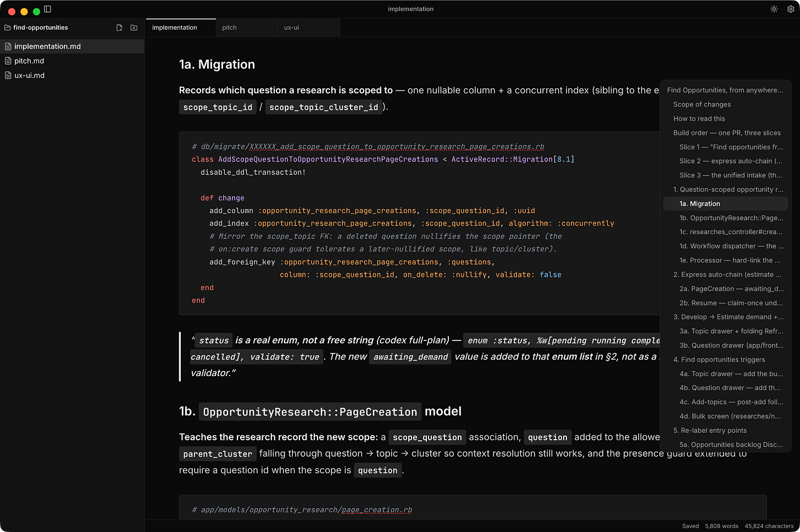Jump to '5. Re-label entry points' entry

point(725,430)
